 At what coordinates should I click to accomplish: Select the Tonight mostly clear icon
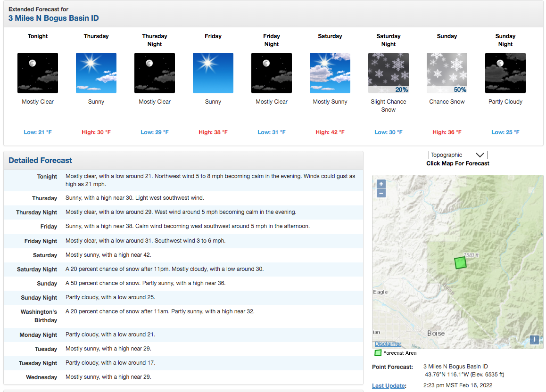(x=38, y=73)
